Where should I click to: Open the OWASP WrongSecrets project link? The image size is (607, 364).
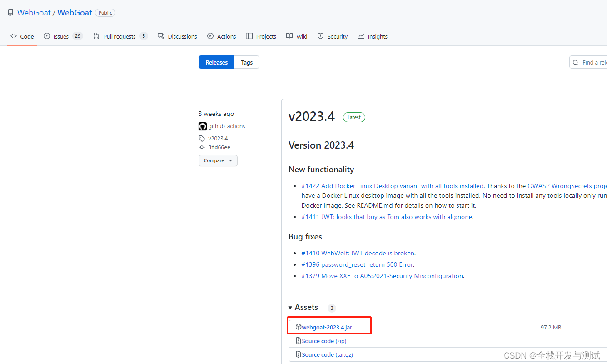pyautogui.click(x=567, y=186)
